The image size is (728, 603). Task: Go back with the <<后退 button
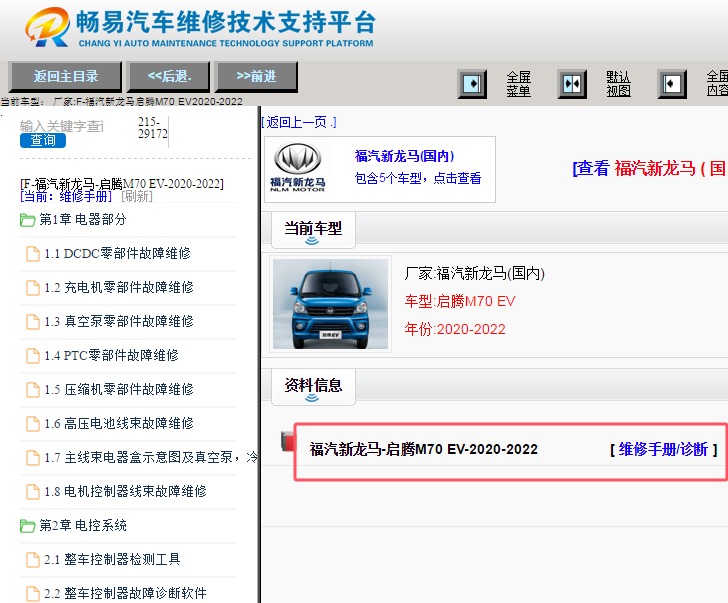169,77
